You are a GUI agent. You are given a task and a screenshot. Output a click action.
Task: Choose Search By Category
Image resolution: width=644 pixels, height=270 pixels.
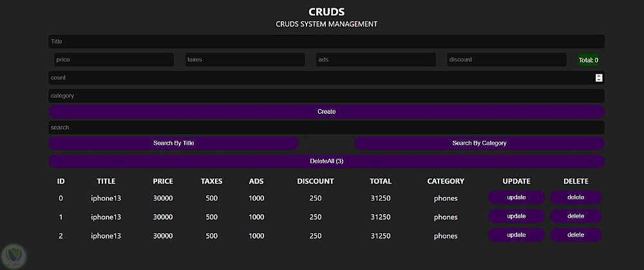pyautogui.click(x=479, y=143)
